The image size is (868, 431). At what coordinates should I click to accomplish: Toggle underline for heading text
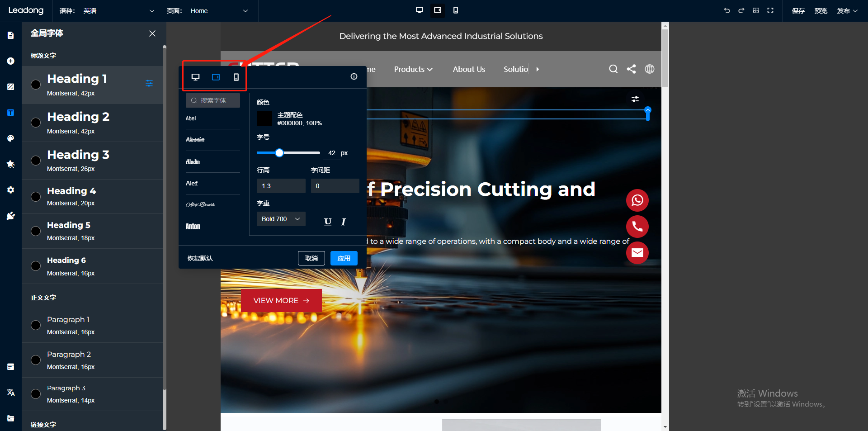328,222
